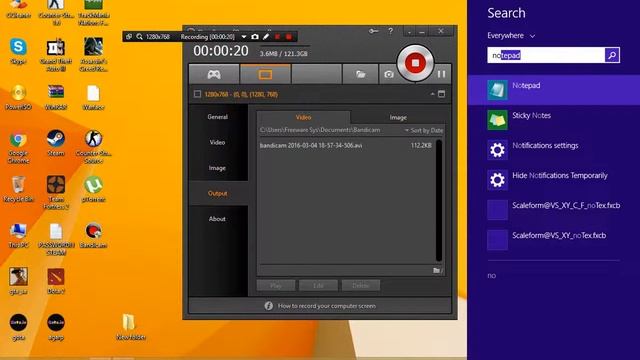Open Scaleform@VS_XY_noTex.fxcb result

[x=554, y=240]
